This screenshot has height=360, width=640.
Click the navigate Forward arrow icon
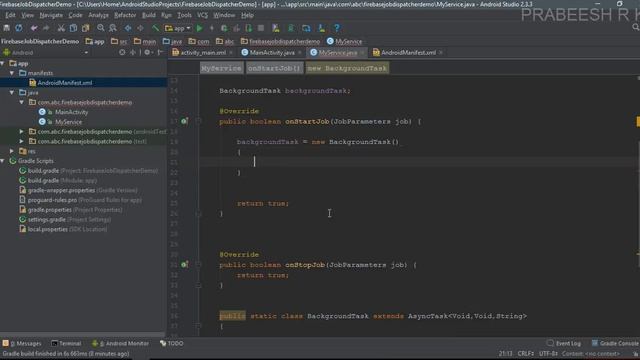pyautogui.click(x=140, y=28)
